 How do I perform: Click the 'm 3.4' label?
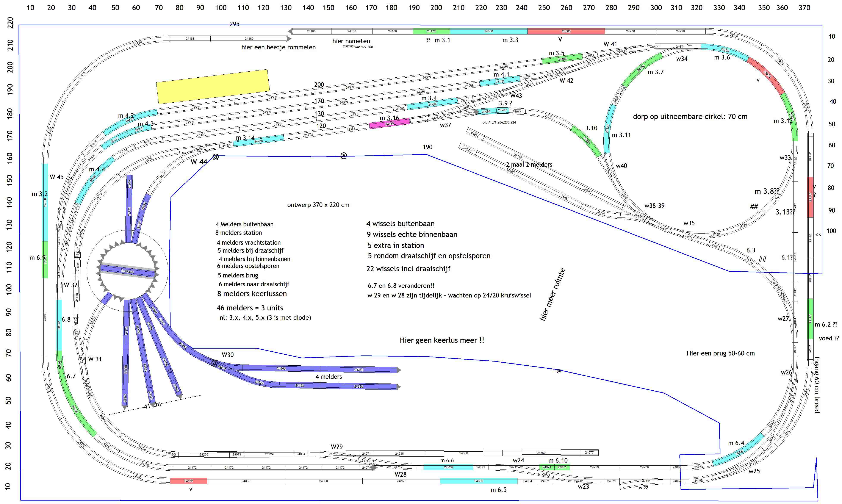[429, 98]
